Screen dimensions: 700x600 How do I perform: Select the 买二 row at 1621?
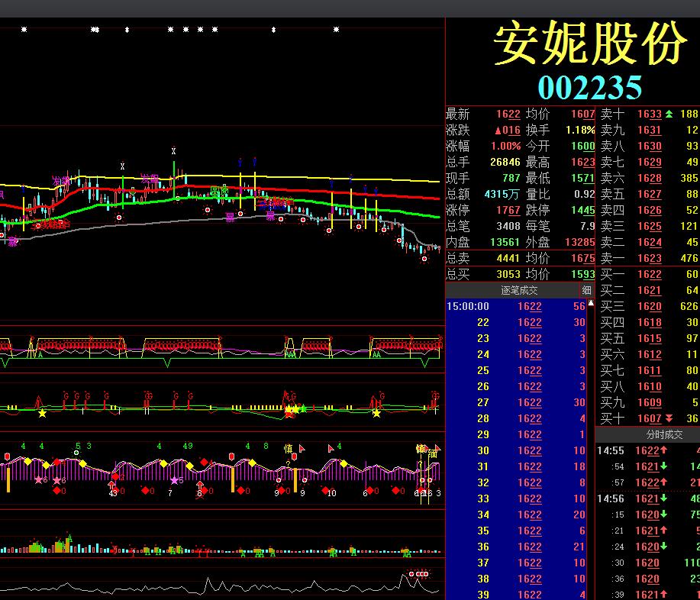[648, 291]
